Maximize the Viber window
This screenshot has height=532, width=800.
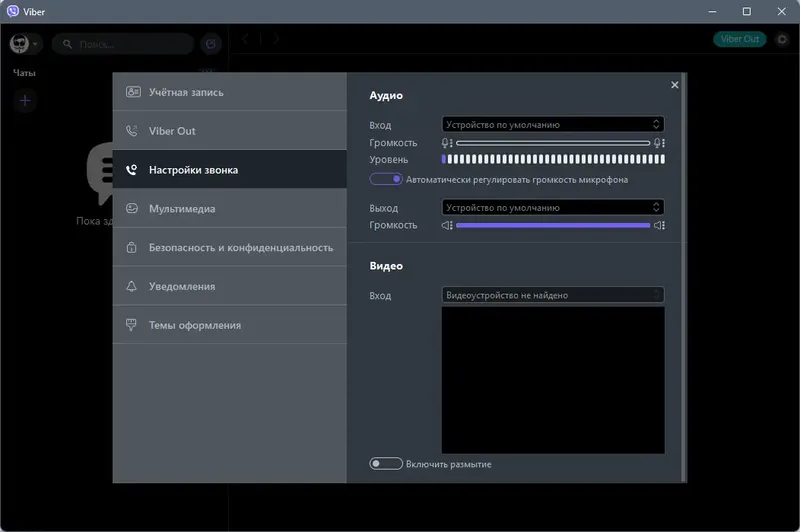746,11
